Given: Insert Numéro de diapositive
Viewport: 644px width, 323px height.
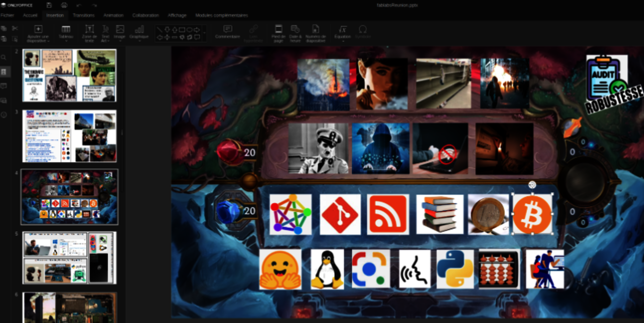Looking at the screenshot, I should (x=315, y=33).
